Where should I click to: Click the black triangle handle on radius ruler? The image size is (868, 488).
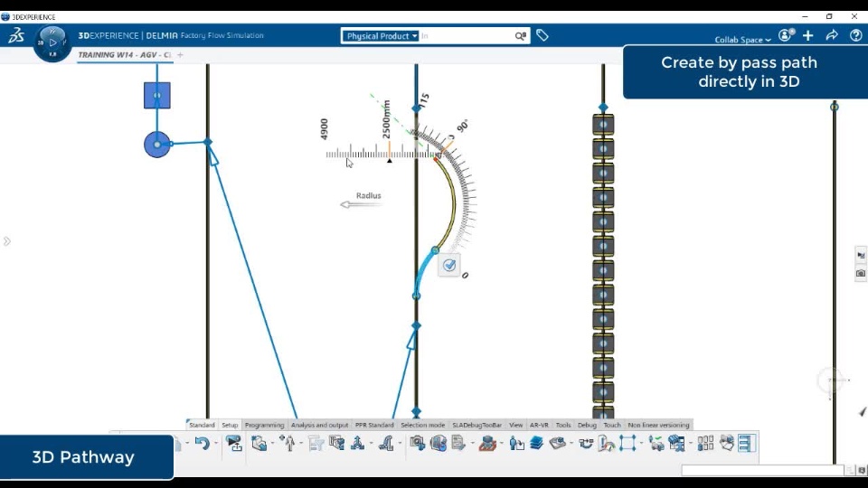[390, 161]
